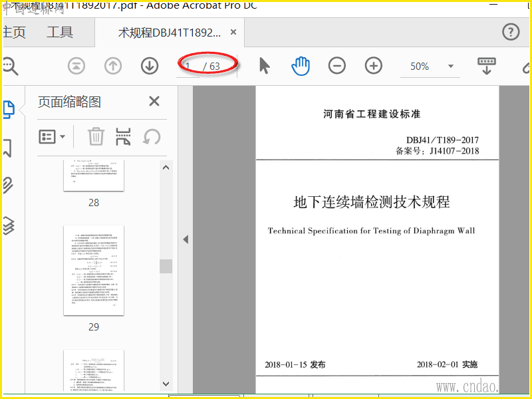Open the bookmarks panel icon
The height and width of the screenshot is (399, 532).
(7, 148)
